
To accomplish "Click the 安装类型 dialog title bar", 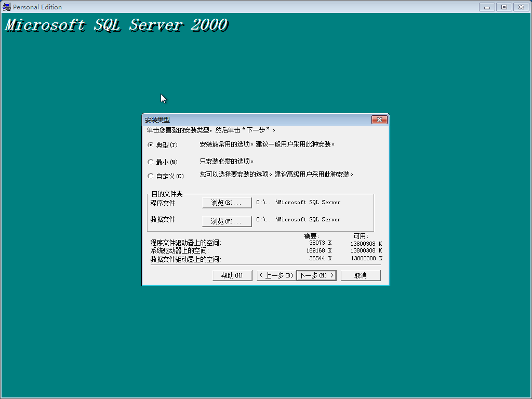I will point(249,120).
